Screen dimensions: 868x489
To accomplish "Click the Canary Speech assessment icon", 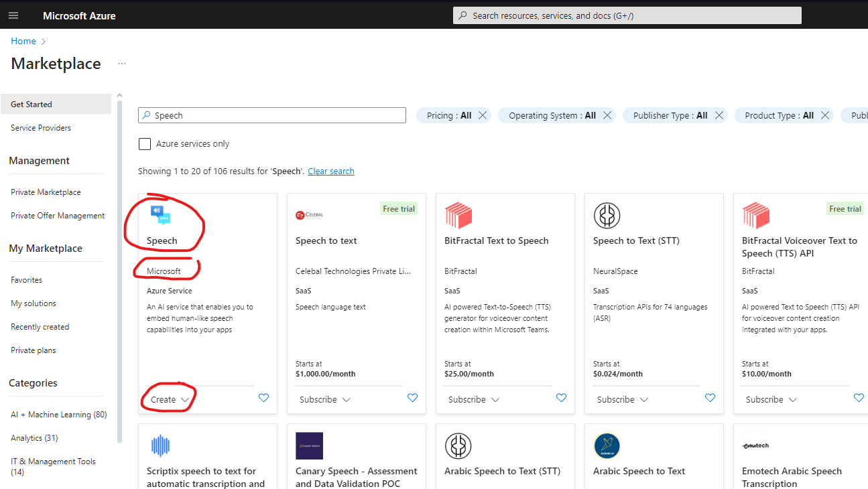I will pos(309,445).
